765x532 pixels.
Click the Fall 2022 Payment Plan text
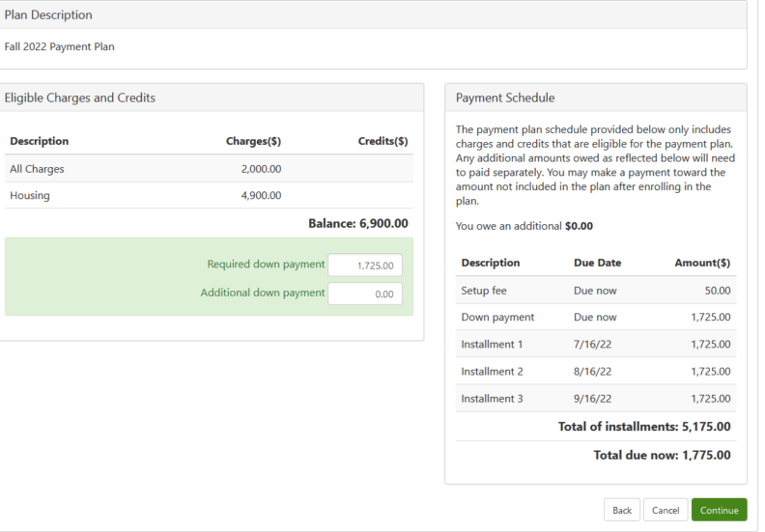point(60,46)
